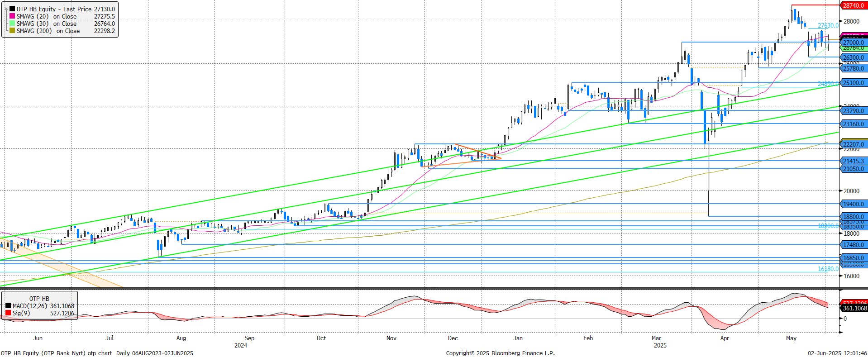Image resolution: width=868 pixels, height=357 pixels.
Task: Click the Sep month label on time axis
Action: (x=249, y=338)
